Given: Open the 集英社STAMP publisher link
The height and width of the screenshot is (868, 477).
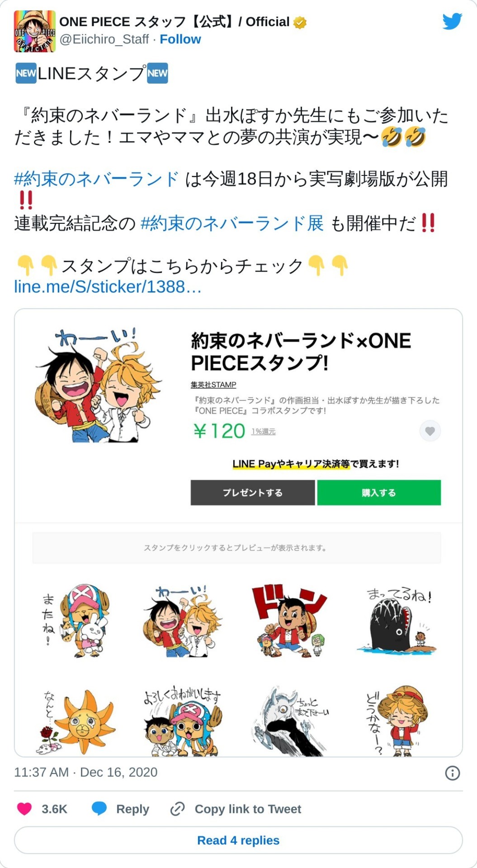Looking at the screenshot, I should (x=213, y=385).
